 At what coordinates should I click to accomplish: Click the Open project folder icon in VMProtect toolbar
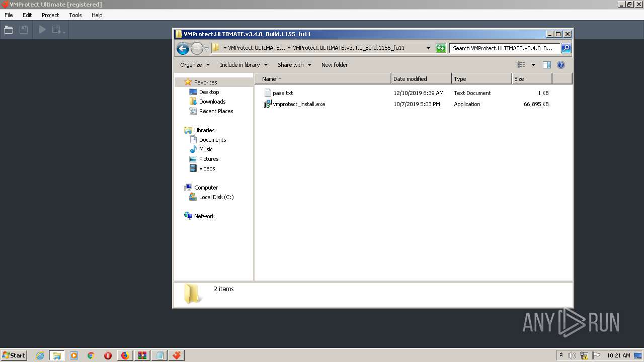(x=9, y=30)
